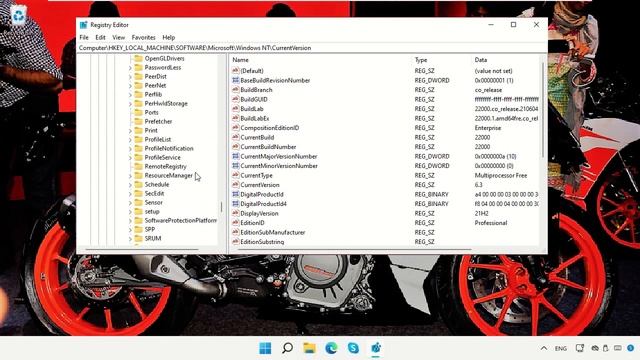The height and width of the screenshot is (360, 640).
Task: Select the CurrentMinorVersionNumber value
Action: [279, 166]
